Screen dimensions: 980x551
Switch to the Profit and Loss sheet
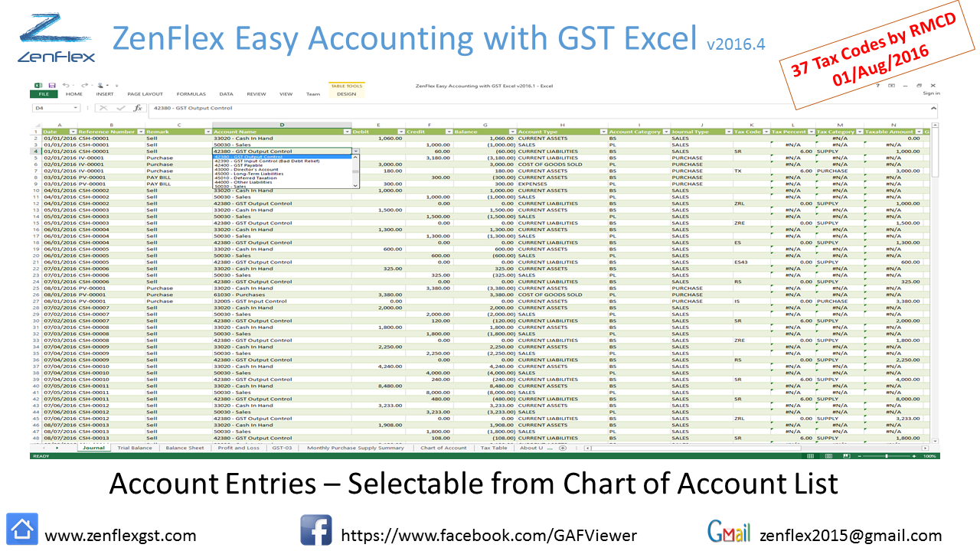tap(239, 448)
